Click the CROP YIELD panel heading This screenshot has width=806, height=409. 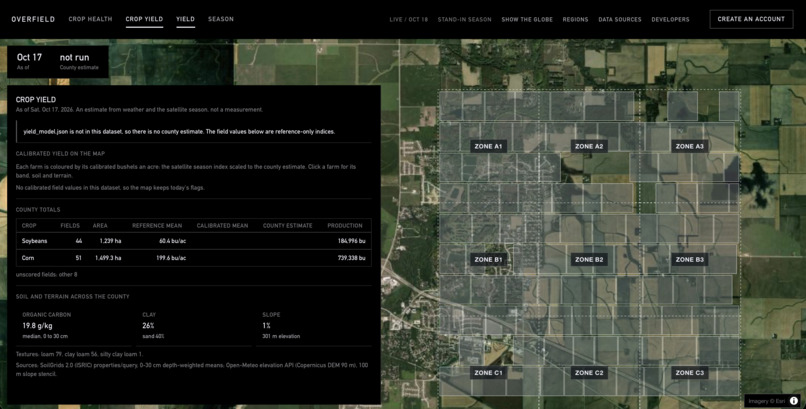pyautogui.click(x=36, y=100)
